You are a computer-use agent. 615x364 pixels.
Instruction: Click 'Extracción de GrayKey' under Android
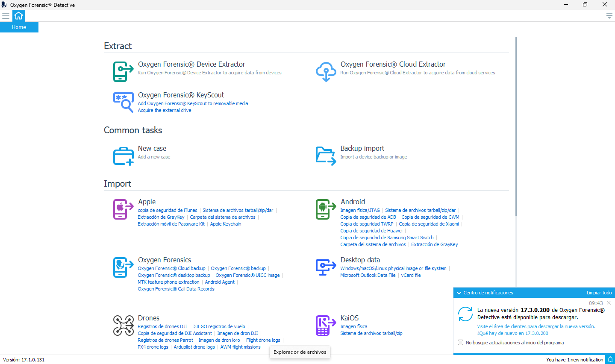[434, 244]
